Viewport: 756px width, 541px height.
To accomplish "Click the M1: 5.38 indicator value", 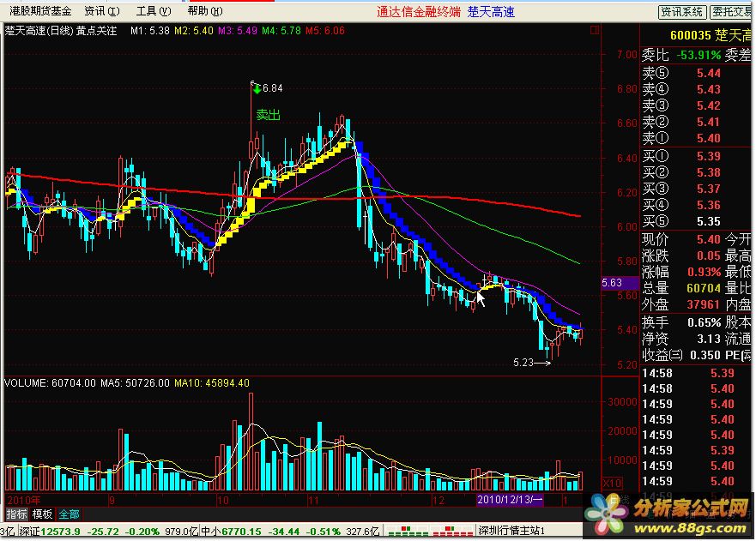I will coord(150,31).
